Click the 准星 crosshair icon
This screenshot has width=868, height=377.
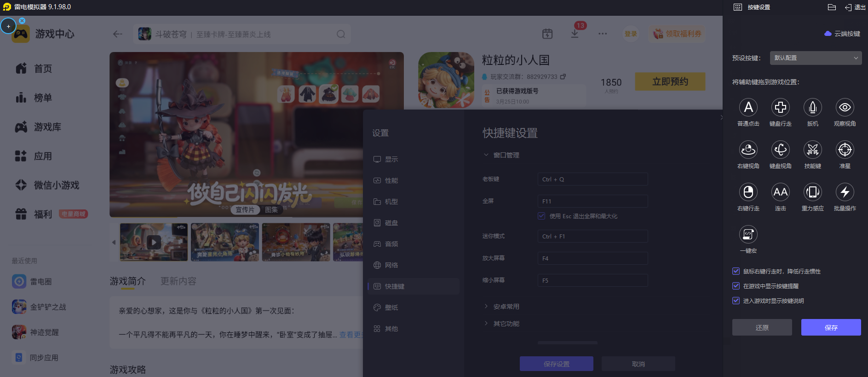click(x=845, y=150)
